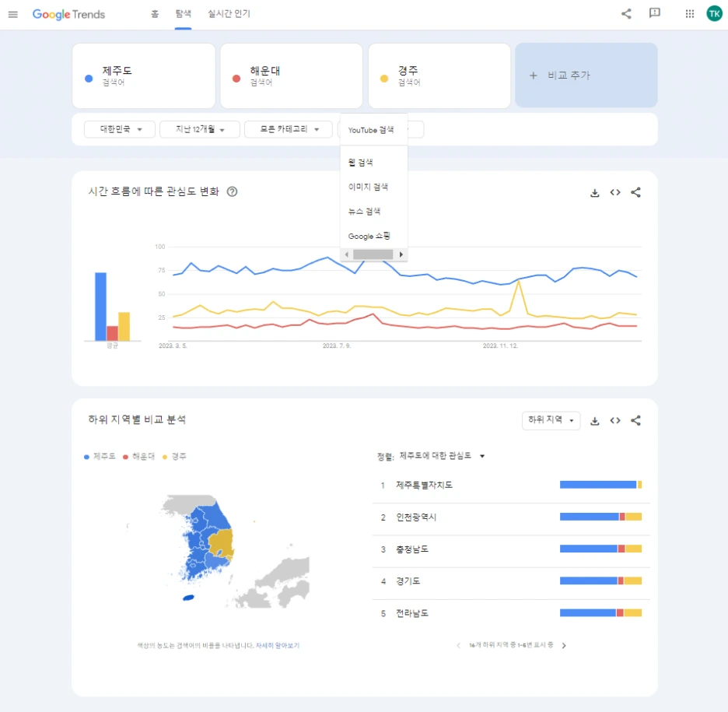The height and width of the screenshot is (712, 728).
Task: Open the Google apps grid
Action: coord(690,14)
